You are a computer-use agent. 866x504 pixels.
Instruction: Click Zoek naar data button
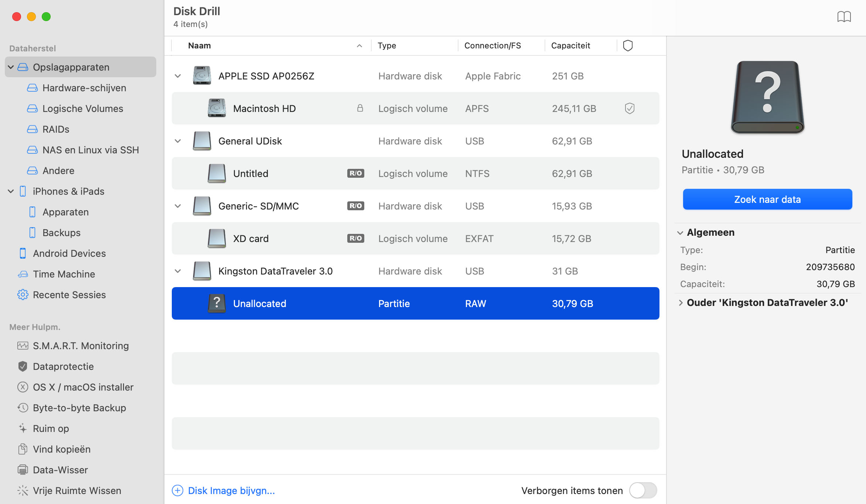[767, 199]
